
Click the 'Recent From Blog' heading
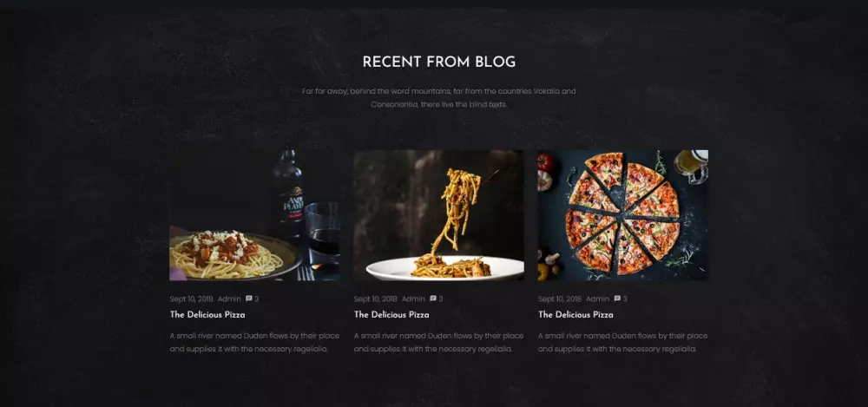pos(439,62)
